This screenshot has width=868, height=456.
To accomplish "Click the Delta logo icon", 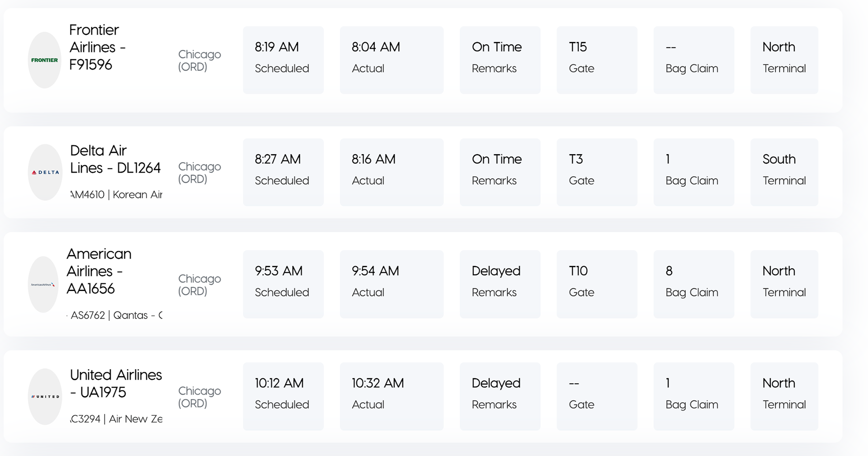I will (45, 172).
